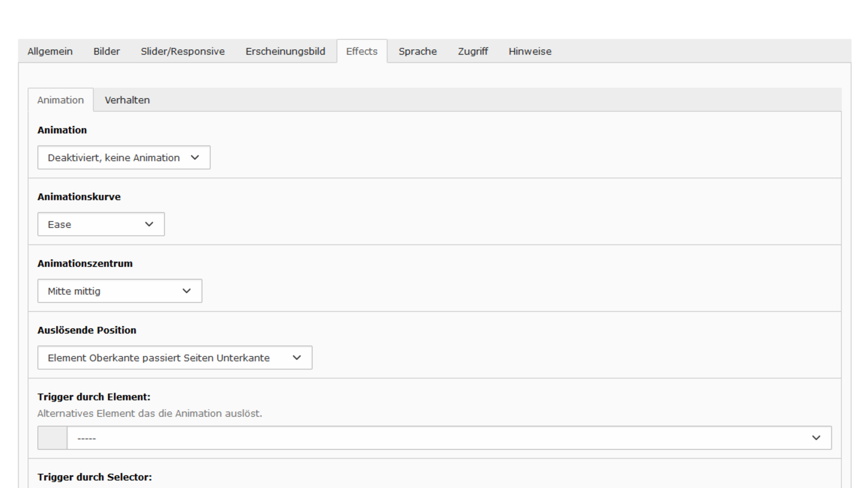Open the Animation dropdown 'Deaktiviert, keine Animation'
The image size is (868, 488).
124,158
